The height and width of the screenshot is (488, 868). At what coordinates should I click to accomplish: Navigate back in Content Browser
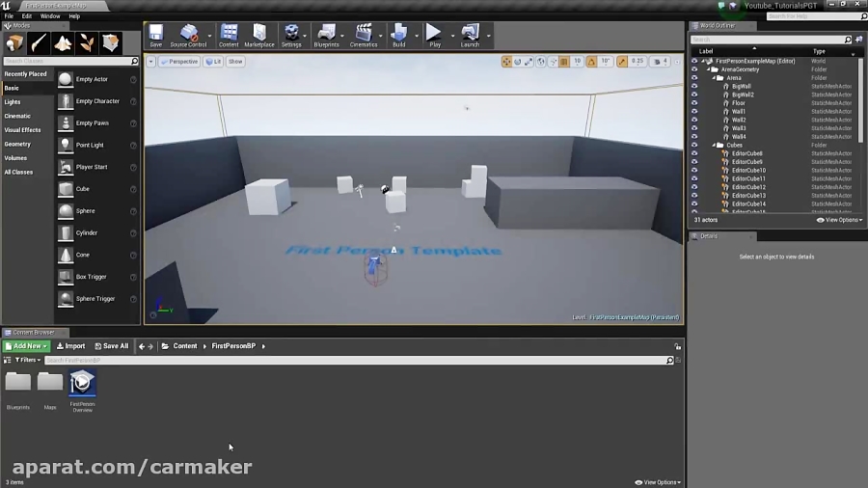pos(142,346)
